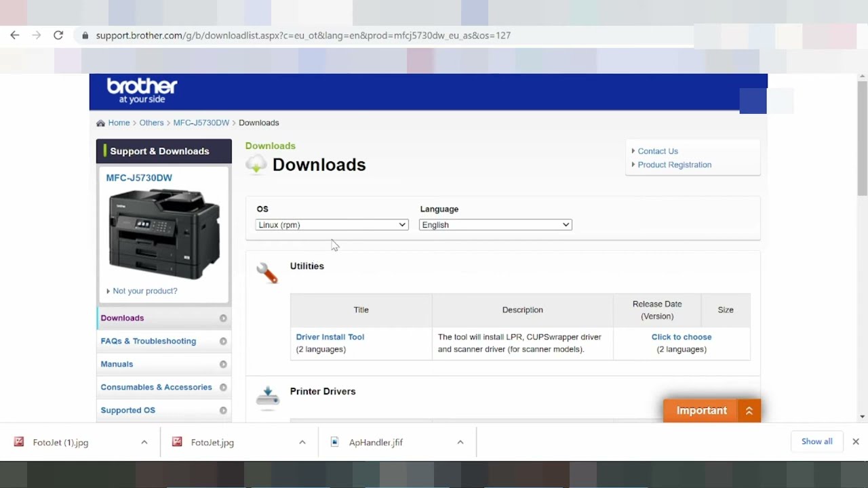
Task: Click the Description column header
Action: pyautogui.click(x=523, y=310)
